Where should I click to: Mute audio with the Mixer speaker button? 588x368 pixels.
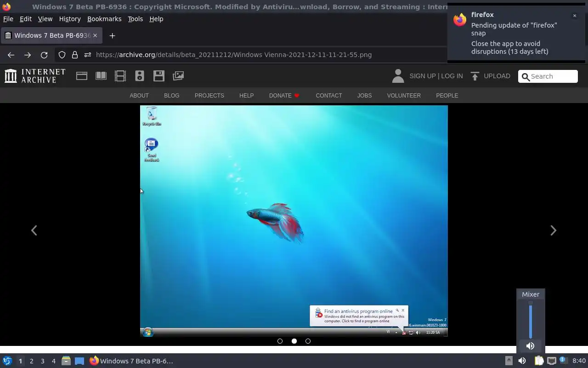[x=531, y=346]
